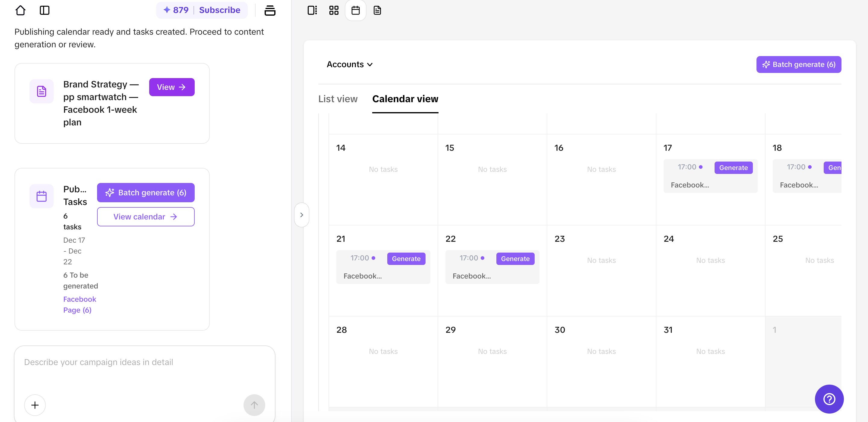Open Facebook Page (6) link
Screen dimensions: 868x422
[x=79, y=304]
